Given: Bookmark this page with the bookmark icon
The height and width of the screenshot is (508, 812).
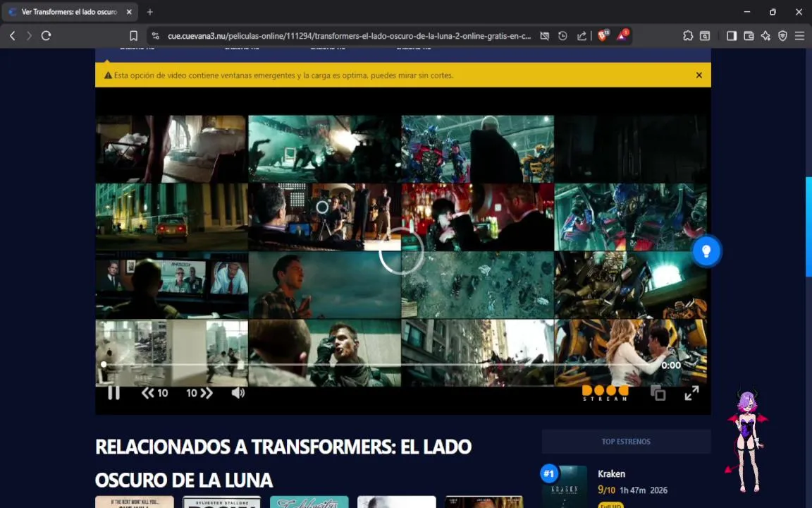Looking at the screenshot, I should (133, 36).
